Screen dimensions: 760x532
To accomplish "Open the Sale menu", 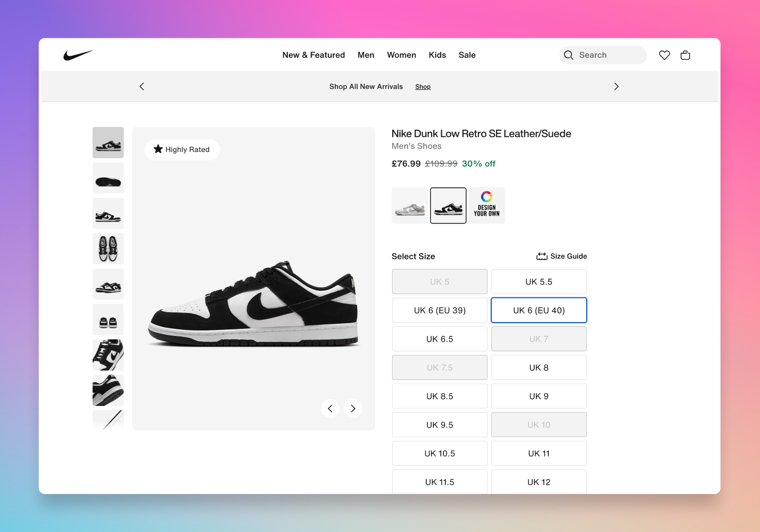I will [467, 55].
